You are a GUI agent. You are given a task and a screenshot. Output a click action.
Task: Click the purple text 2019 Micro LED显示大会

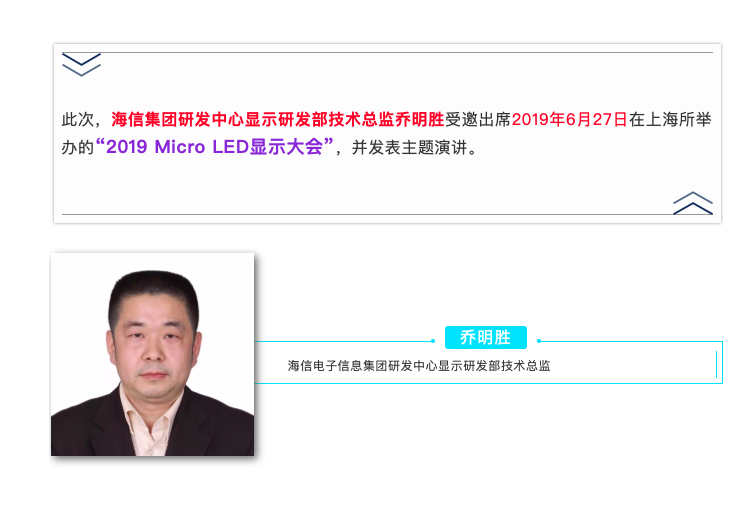click(214, 147)
